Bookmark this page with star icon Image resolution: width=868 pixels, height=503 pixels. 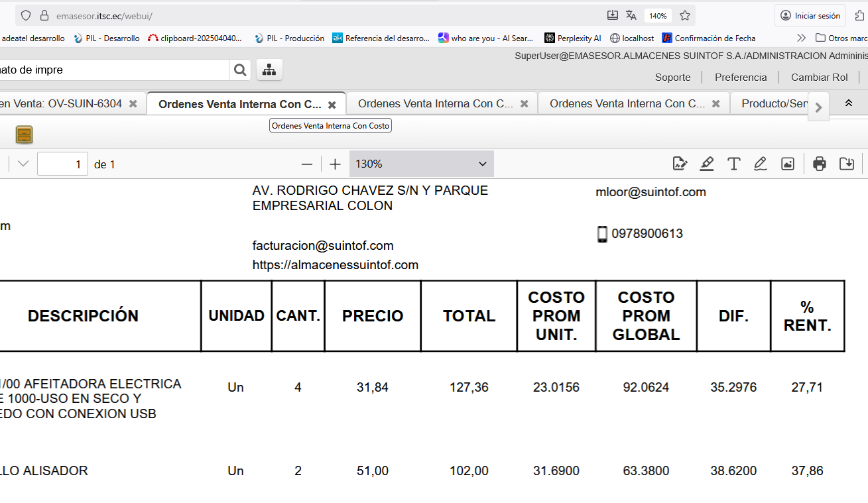click(685, 15)
